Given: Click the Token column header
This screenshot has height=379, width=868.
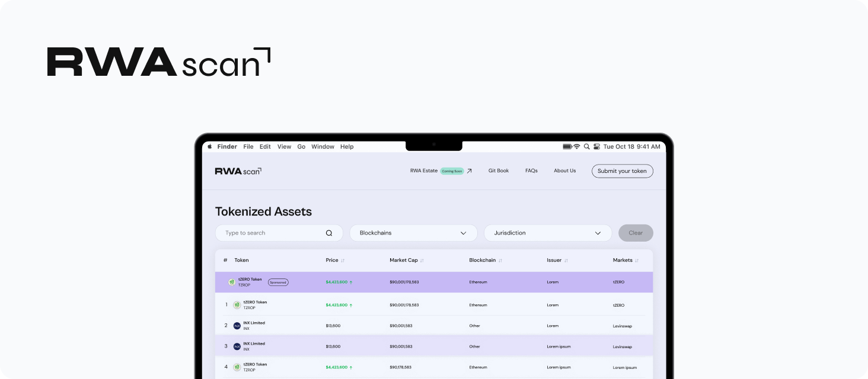Looking at the screenshot, I should [241, 261].
